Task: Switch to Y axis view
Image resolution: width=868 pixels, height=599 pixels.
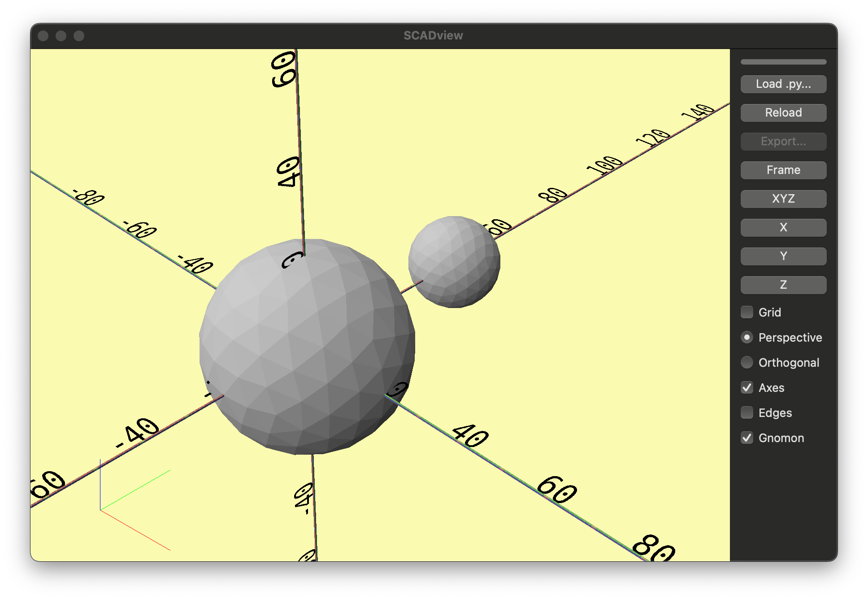Action: [x=783, y=256]
